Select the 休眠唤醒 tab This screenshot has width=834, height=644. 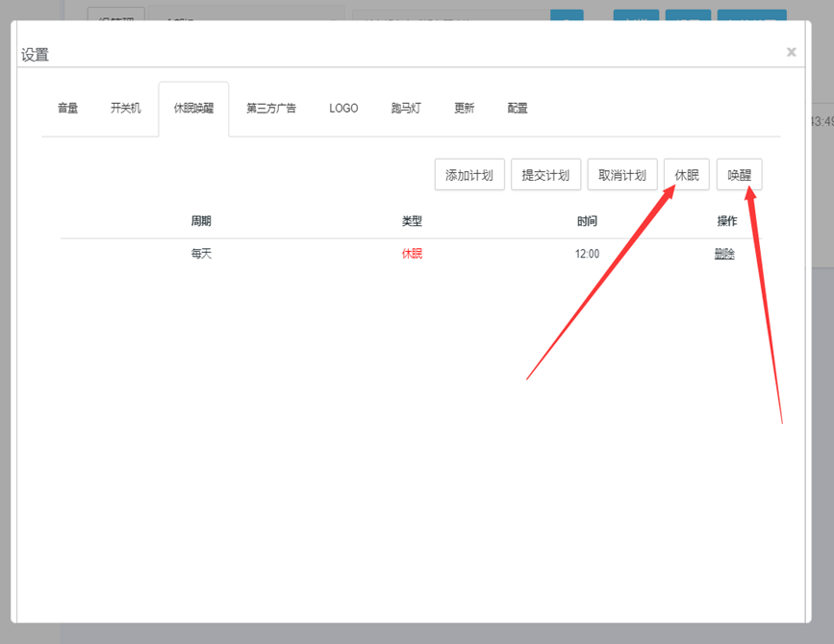[193, 109]
